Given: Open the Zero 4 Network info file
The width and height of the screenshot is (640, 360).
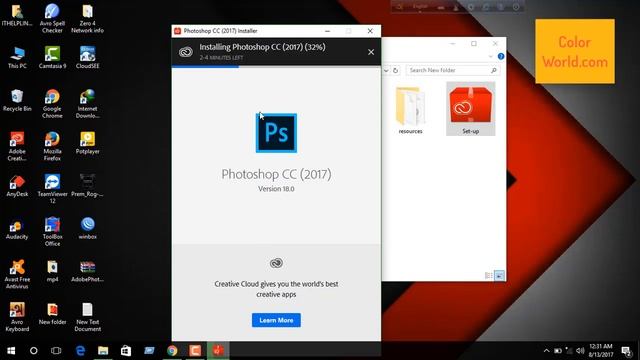Looking at the screenshot, I should (87, 18).
